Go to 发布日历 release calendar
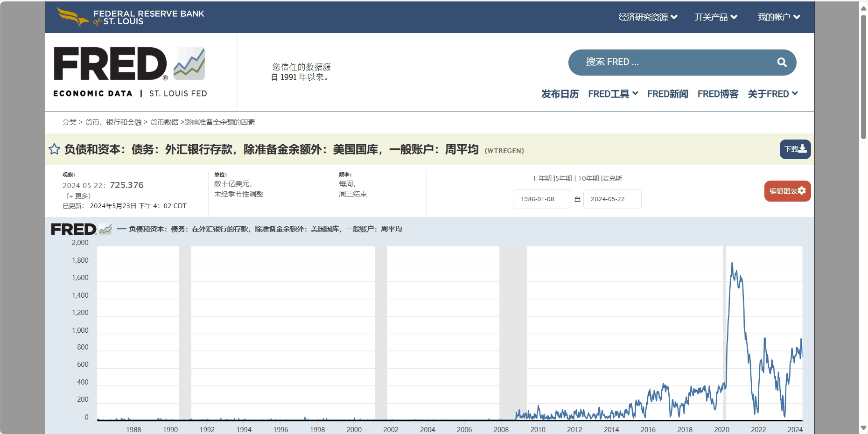 point(560,94)
